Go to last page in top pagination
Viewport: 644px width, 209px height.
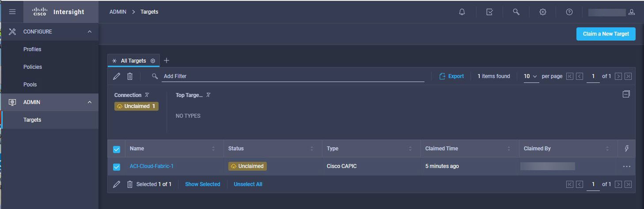[628, 76]
